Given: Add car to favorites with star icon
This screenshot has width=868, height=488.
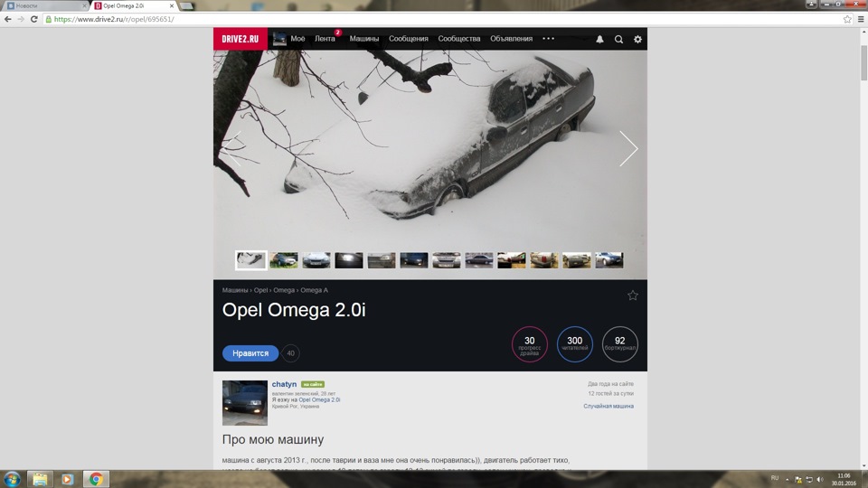Looking at the screenshot, I should pos(633,296).
